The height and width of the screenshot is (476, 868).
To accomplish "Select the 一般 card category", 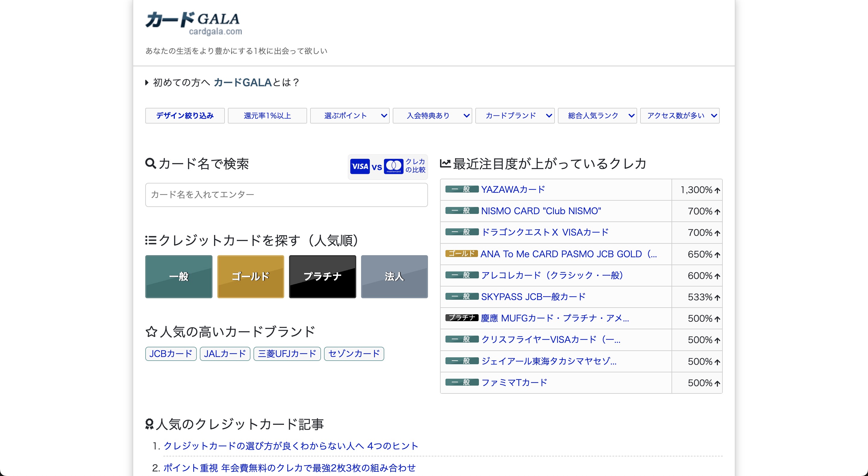I will point(179,277).
